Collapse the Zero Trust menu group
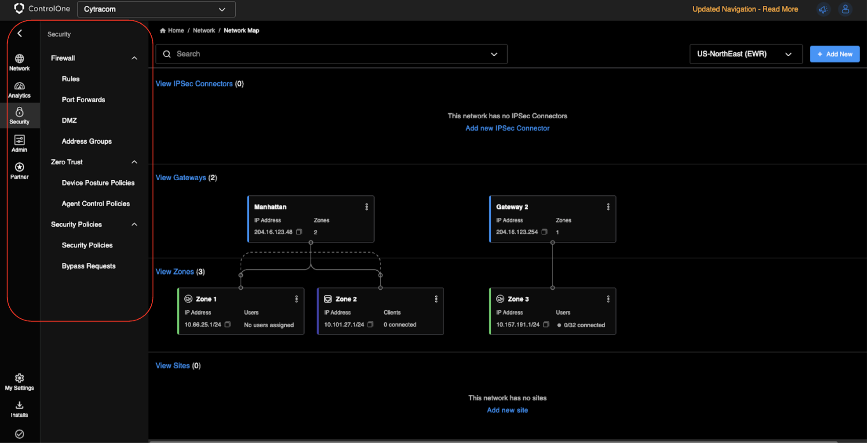 [x=134, y=162]
